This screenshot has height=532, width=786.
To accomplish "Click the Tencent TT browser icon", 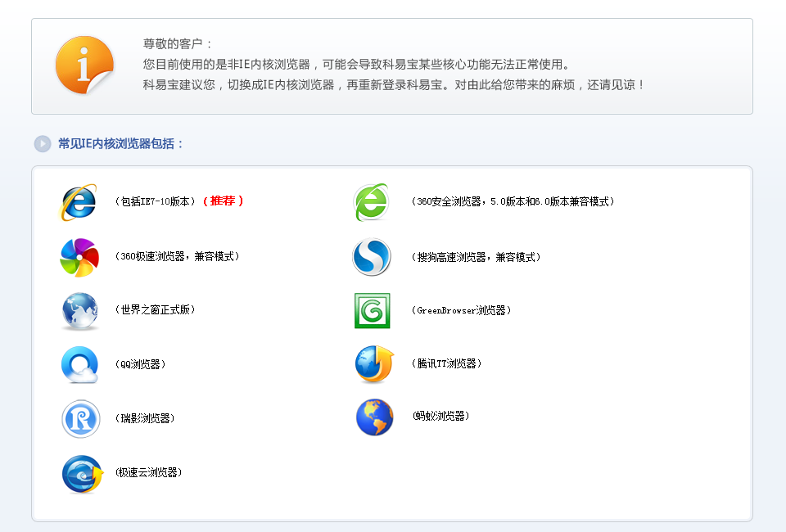I will click(374, 364).
